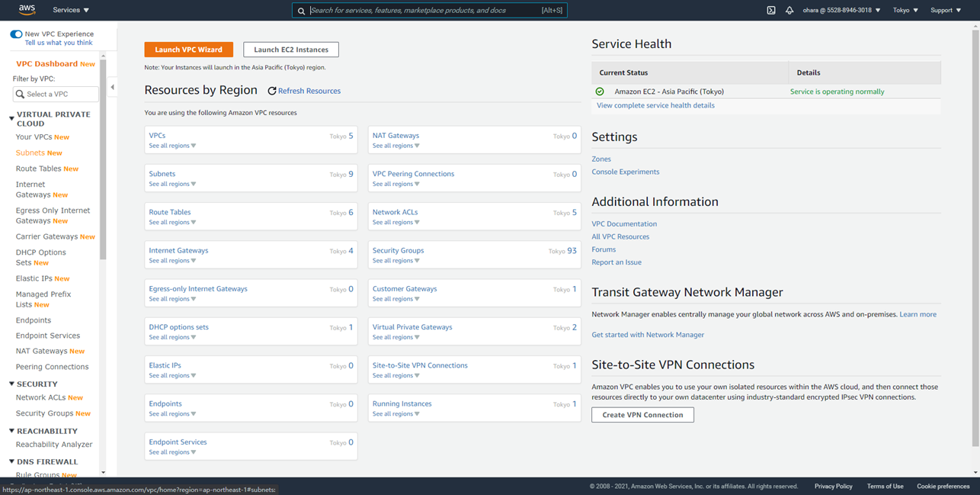This screenshot has height=495, width=980.
Task: Open Peering Connections in the sidebar
Action: click(52, 367)
